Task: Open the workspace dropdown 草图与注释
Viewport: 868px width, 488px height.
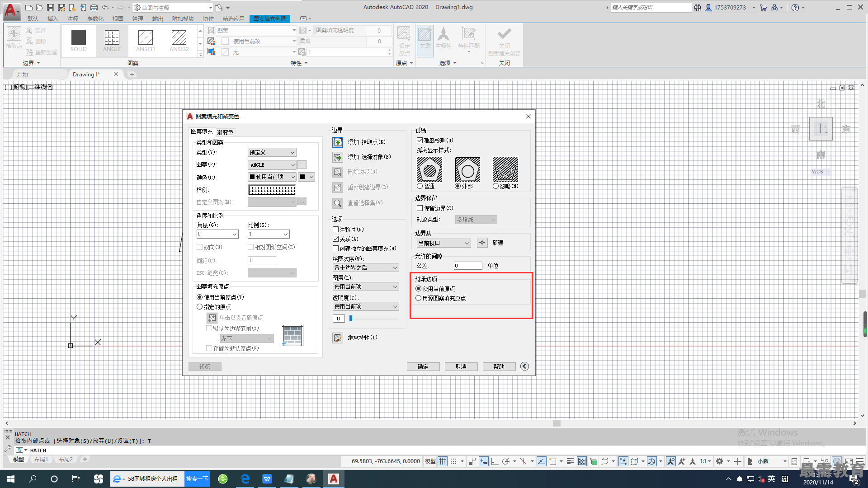Action: click(x=173, y=8)
